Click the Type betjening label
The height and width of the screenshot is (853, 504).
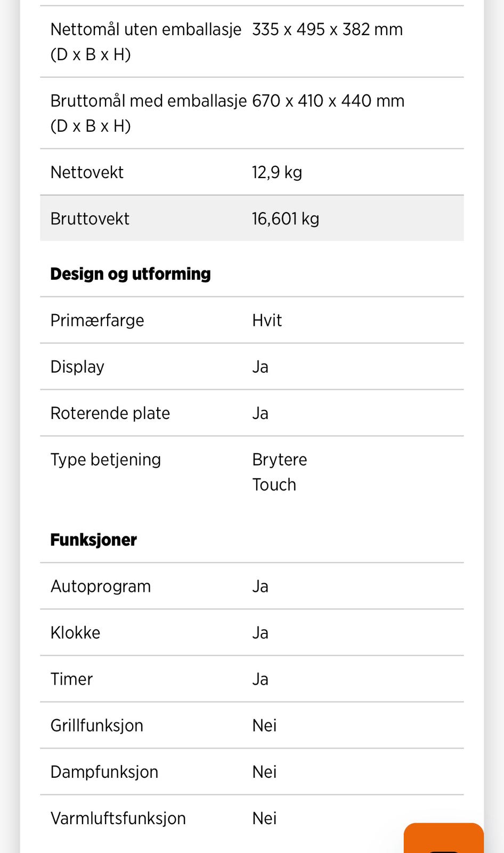[105, 460]
